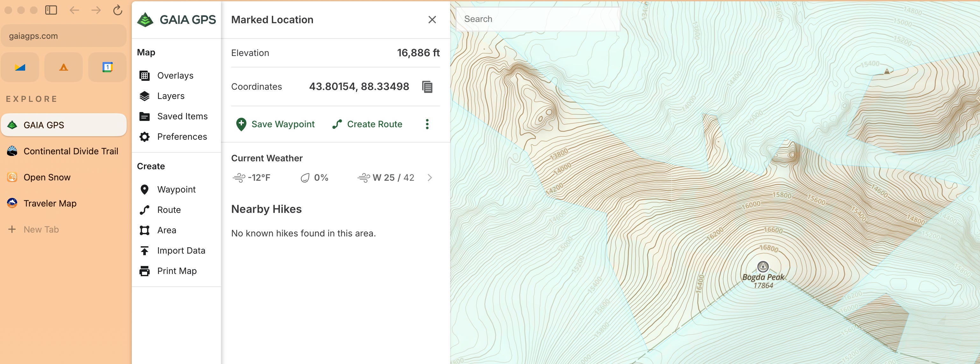
Task: Select Print Map from the Create menu
Action: click(x=176, y=271)
